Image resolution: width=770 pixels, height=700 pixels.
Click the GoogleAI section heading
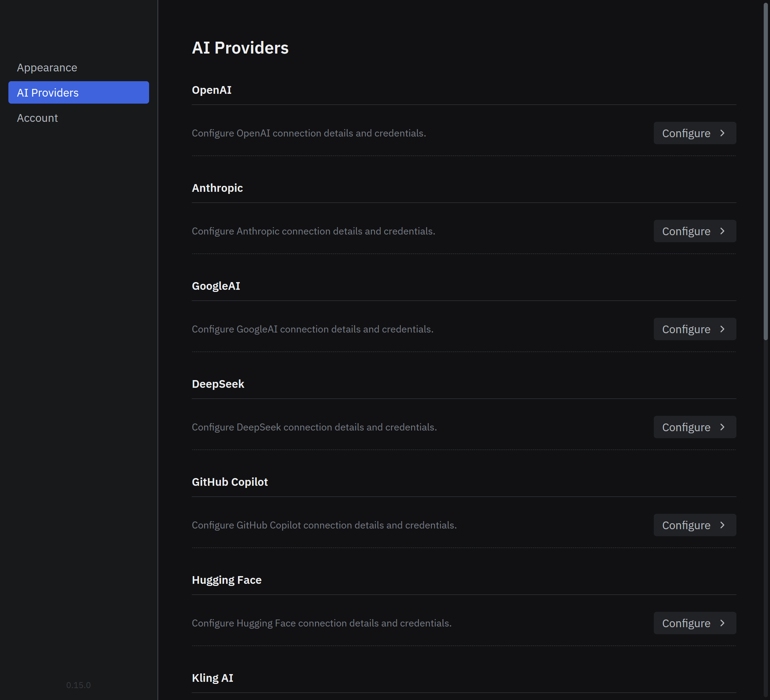tap(216, 286)
